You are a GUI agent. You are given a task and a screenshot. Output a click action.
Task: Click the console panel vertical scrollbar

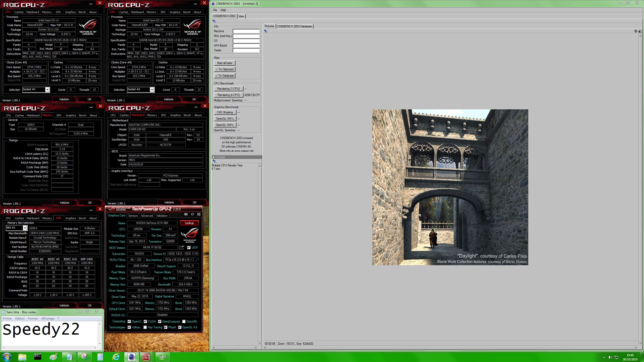pos(260,254)
